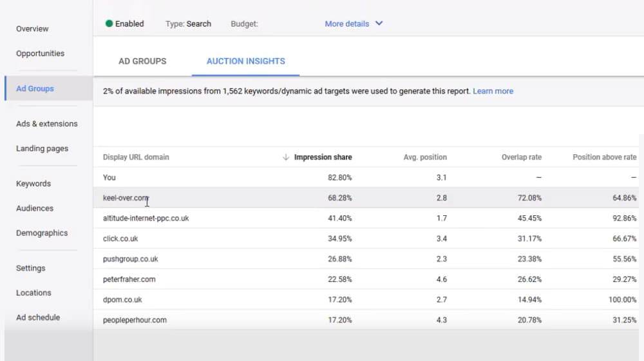Open Locations in the sidebar
The image size is (644, 361).
(33, 293)
